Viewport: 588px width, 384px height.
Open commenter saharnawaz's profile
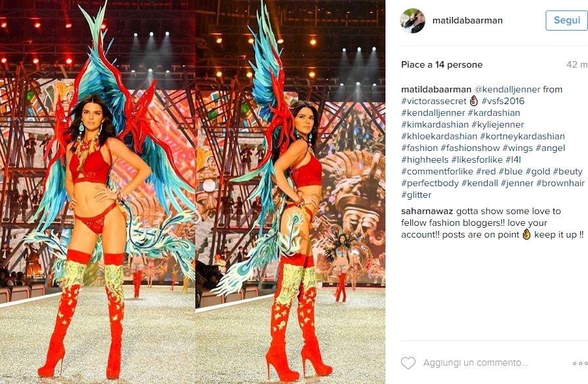coord(427,212)
